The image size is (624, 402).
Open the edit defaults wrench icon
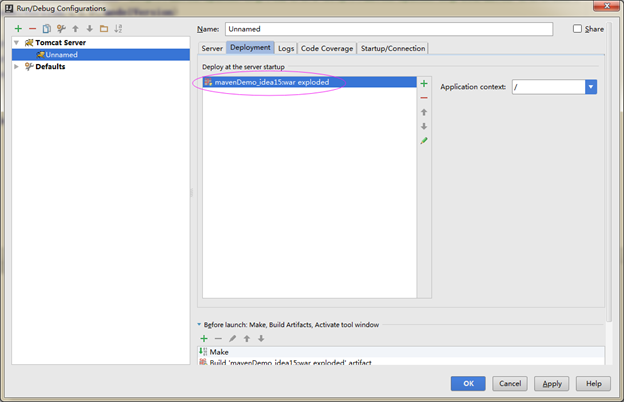coord(61,29)
